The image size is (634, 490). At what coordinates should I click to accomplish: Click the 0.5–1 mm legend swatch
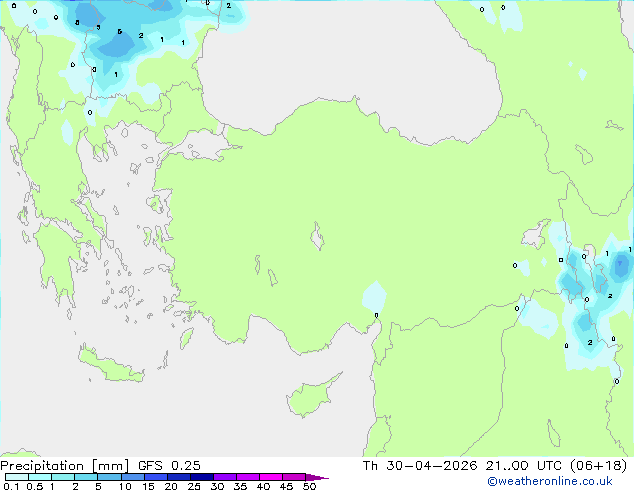(40, 477)
